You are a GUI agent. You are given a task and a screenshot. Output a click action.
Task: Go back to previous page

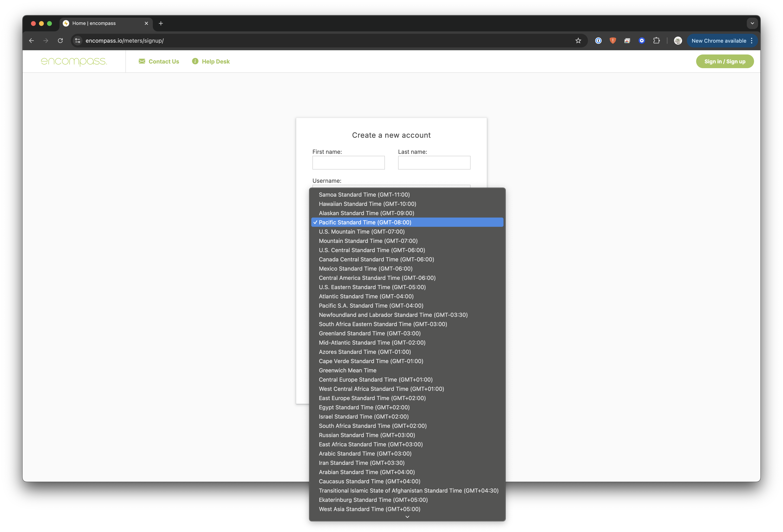[x=32, y=41]
